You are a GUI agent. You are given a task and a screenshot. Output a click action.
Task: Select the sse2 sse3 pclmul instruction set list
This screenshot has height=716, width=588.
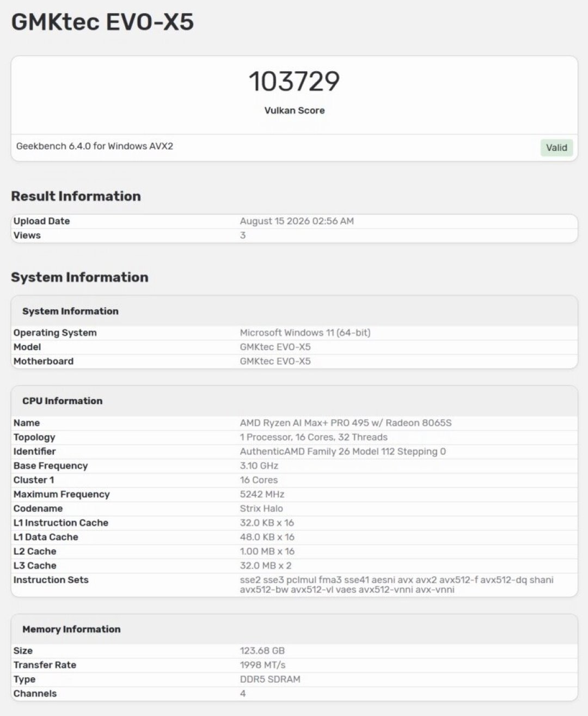click(397, 585)
